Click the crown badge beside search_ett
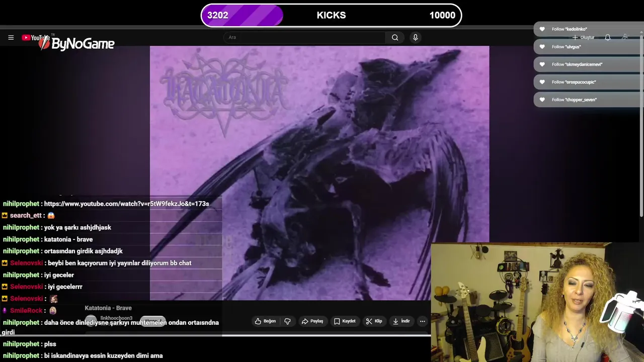Image resolution: width=644 pixels, height=362 pixels. tap(5, 215)
